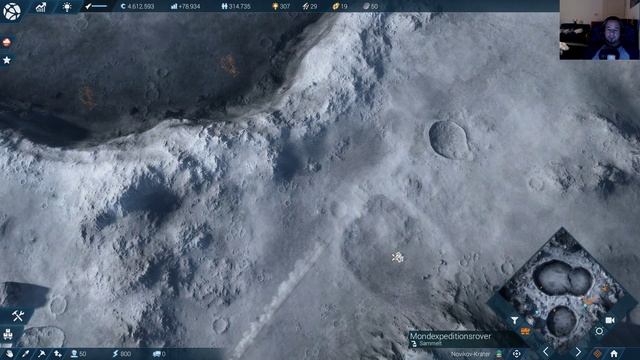The height and width of the screenshot is (360, 640).
Task: Select the leftmost bottom toolbar tool
Action: point(9,354)
